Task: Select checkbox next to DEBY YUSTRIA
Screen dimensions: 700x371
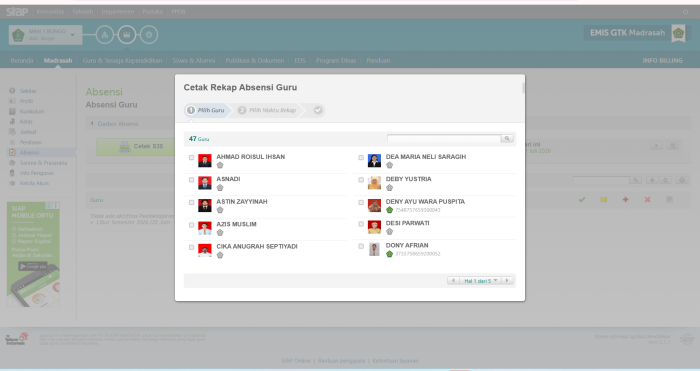Action: 361,180
